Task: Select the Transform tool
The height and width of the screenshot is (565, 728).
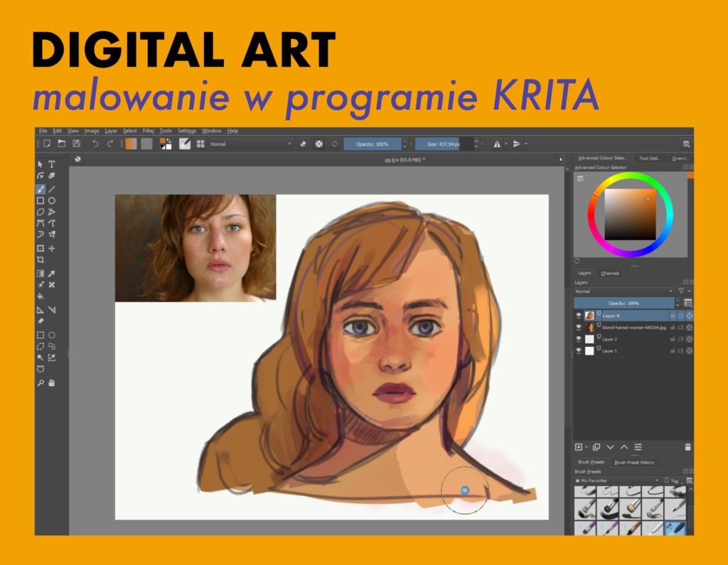Action: pos(41,248)
